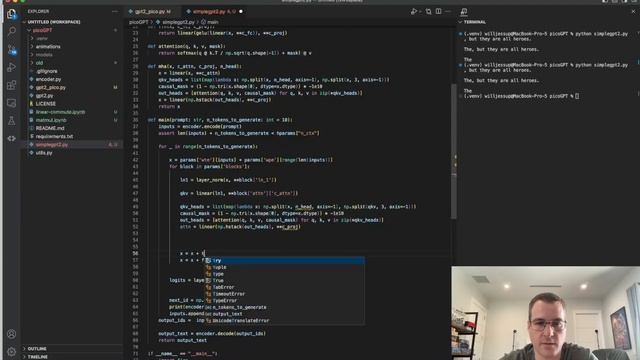This screenshot has height=360, width=640.
Task: Choose 'True' autocomplete suggestion
Action: coord(284,280)
